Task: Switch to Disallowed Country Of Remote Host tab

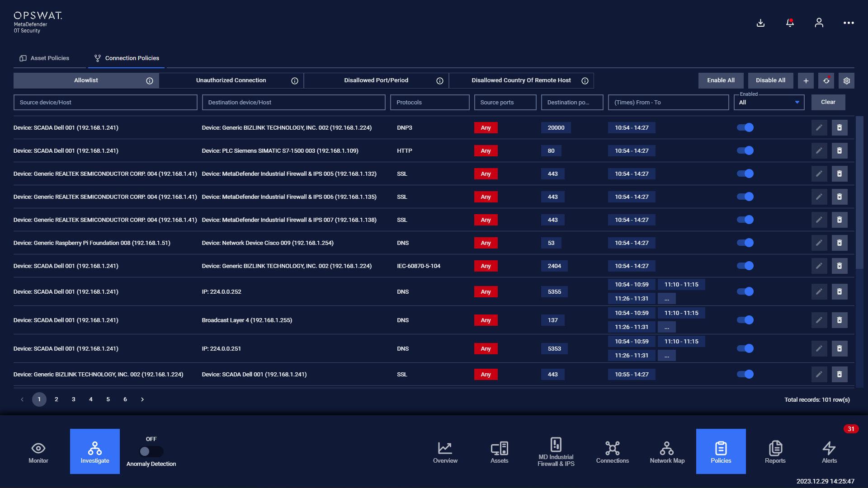Action: pos(521,81)
